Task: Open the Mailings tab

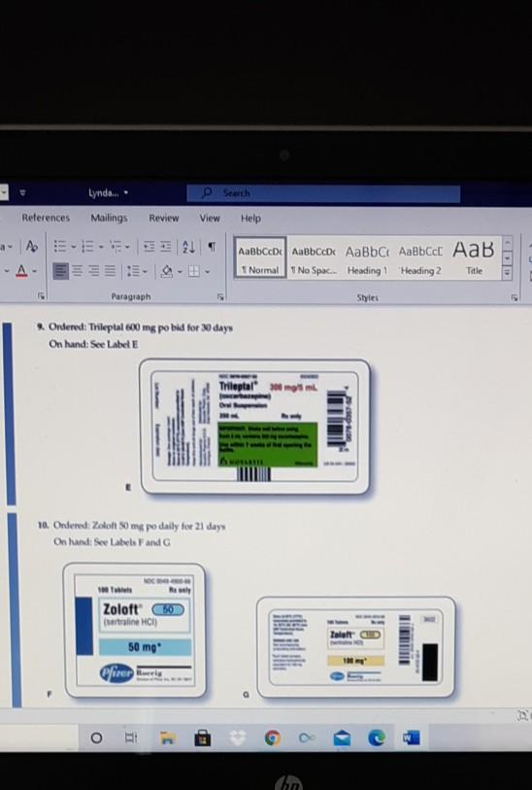Action: click(x=109, y=218)
